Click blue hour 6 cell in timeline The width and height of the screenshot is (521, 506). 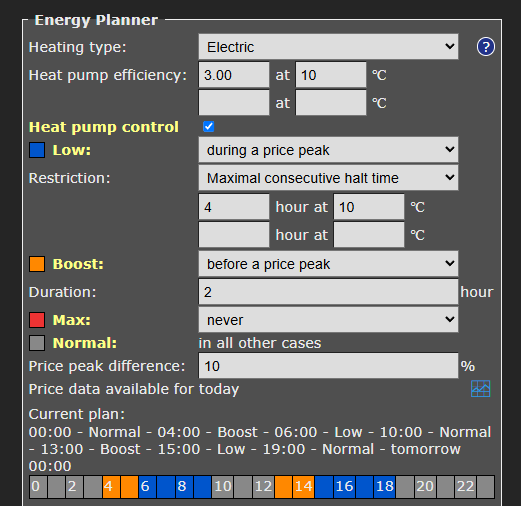(x=148, y=487)
